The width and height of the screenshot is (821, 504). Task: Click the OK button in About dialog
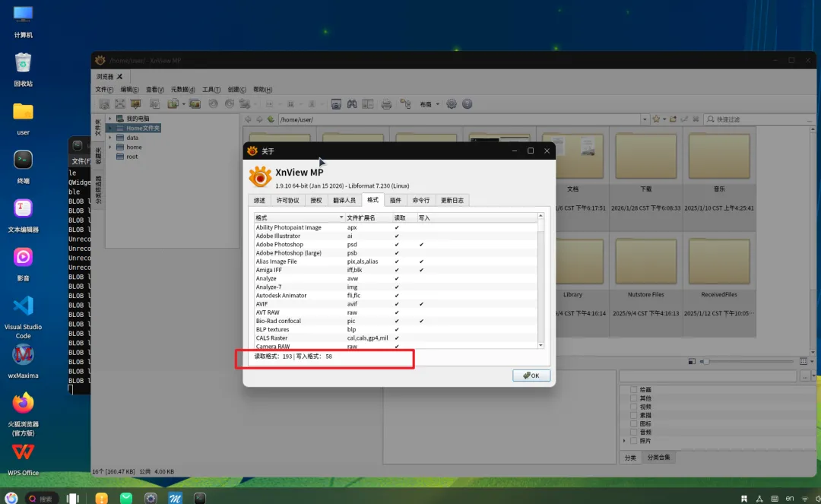[x=531, y=376]
